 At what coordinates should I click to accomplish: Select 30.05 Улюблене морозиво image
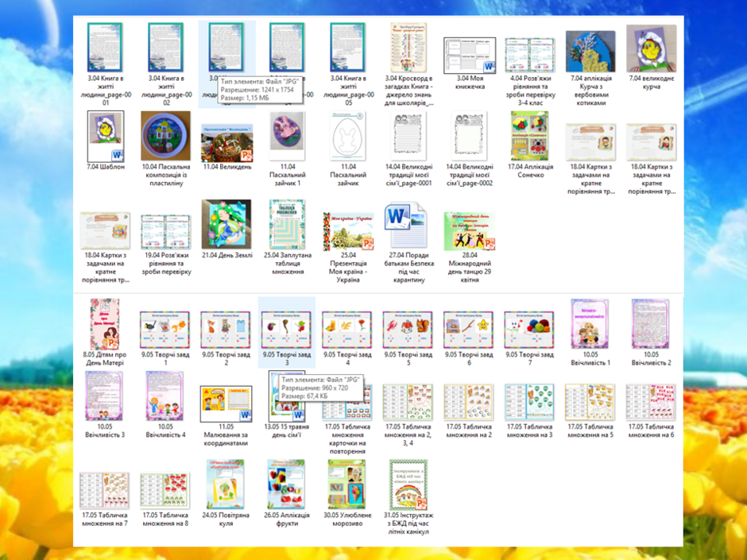tap(347, 485)
